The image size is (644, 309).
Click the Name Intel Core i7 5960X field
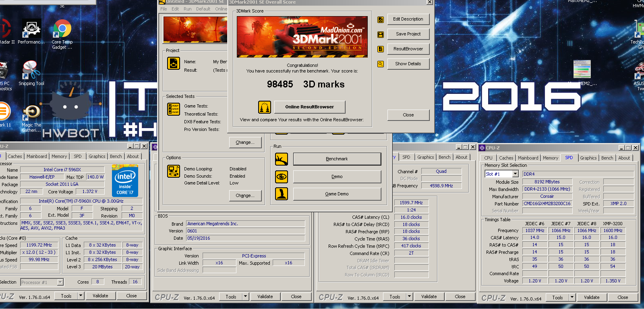coord(62,170)
